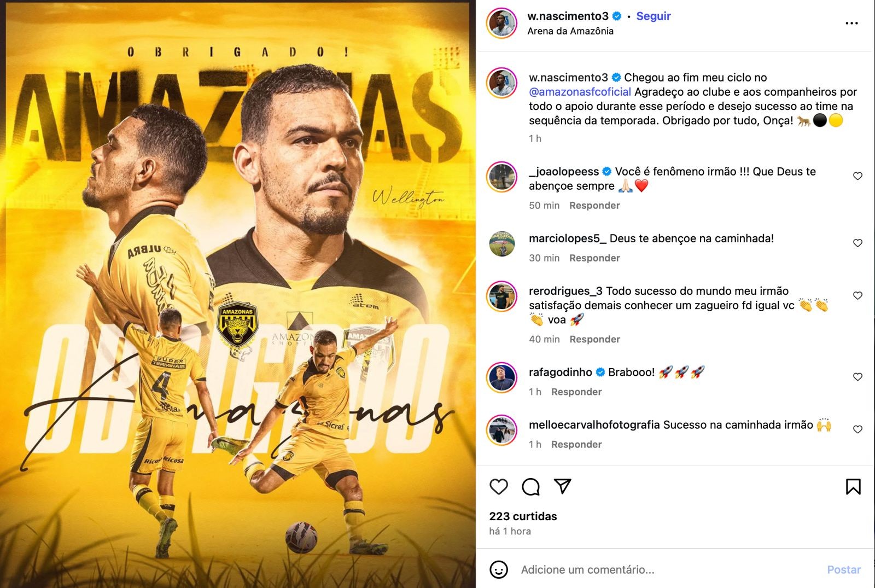Reply to rafagodinho's comment
Viewport: 875px width, 588px height.
coord(576,392)
